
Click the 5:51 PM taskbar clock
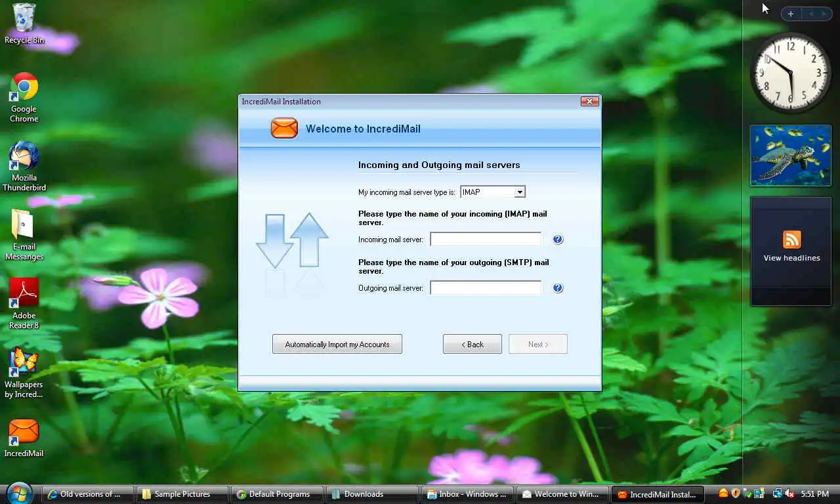point(814,494)
